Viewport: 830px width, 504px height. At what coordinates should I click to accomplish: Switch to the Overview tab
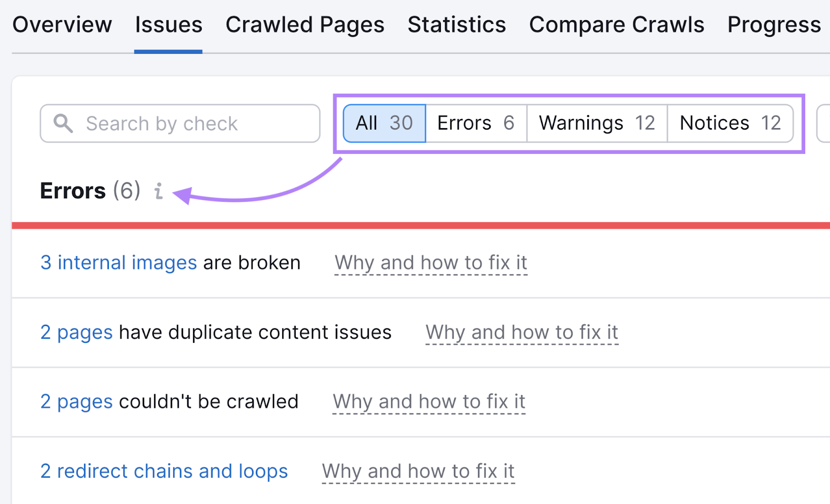point(62,24)
